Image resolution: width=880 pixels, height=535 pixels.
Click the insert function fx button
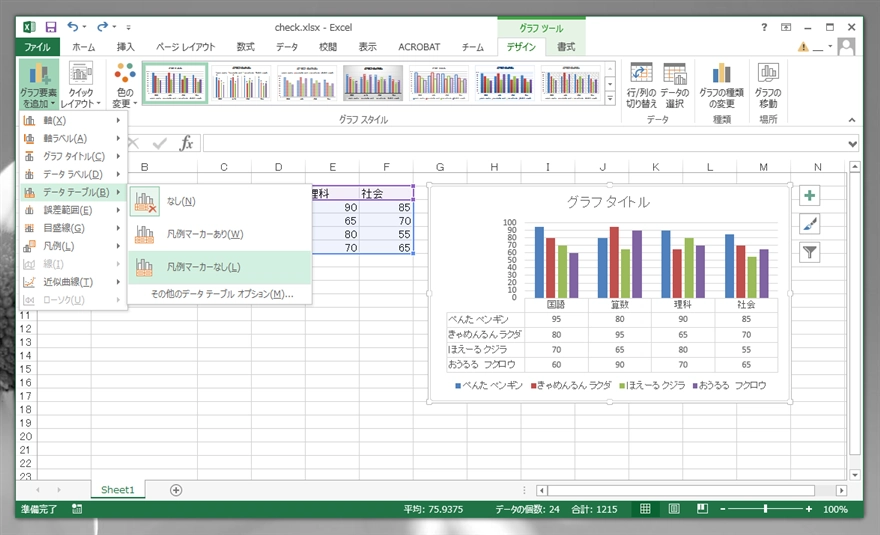pos(186,144)
